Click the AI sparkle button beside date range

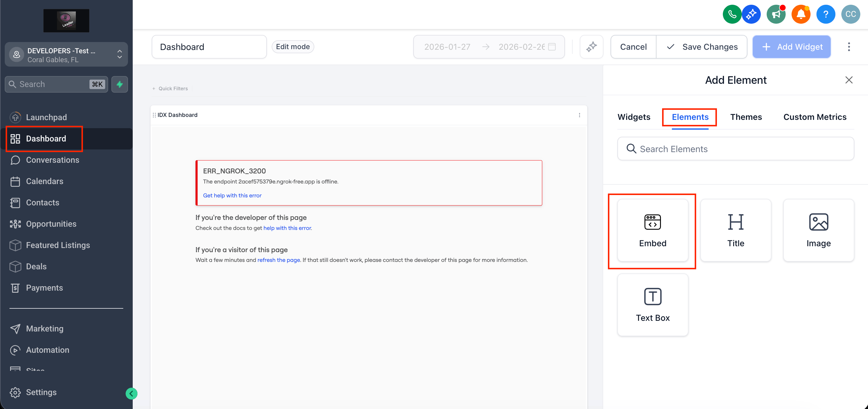(591, 47)
